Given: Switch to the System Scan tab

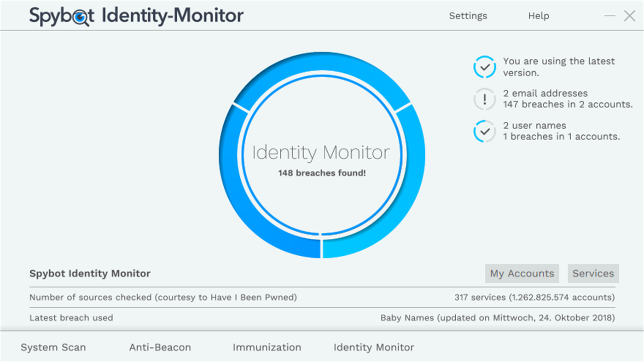Looking at the screenshot, I should pos(53,347).
